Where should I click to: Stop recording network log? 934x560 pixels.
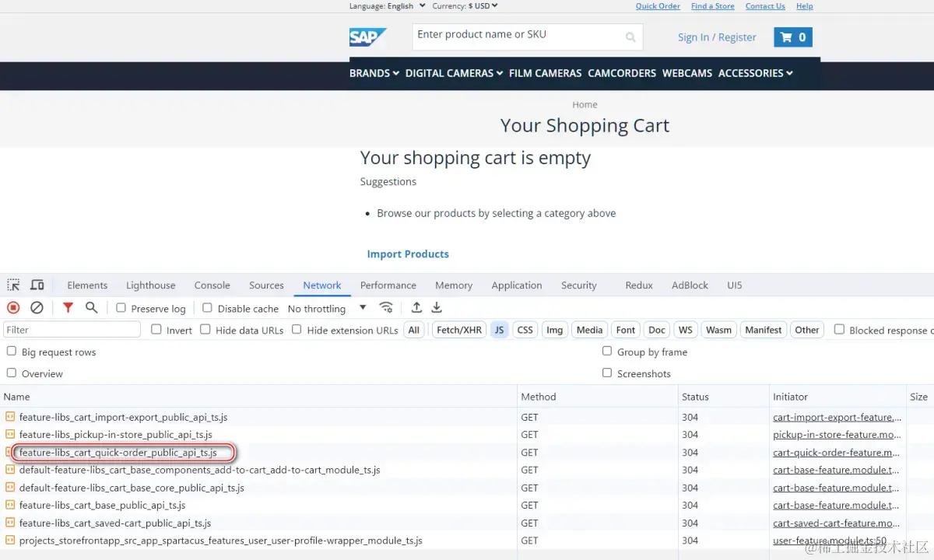13,308
